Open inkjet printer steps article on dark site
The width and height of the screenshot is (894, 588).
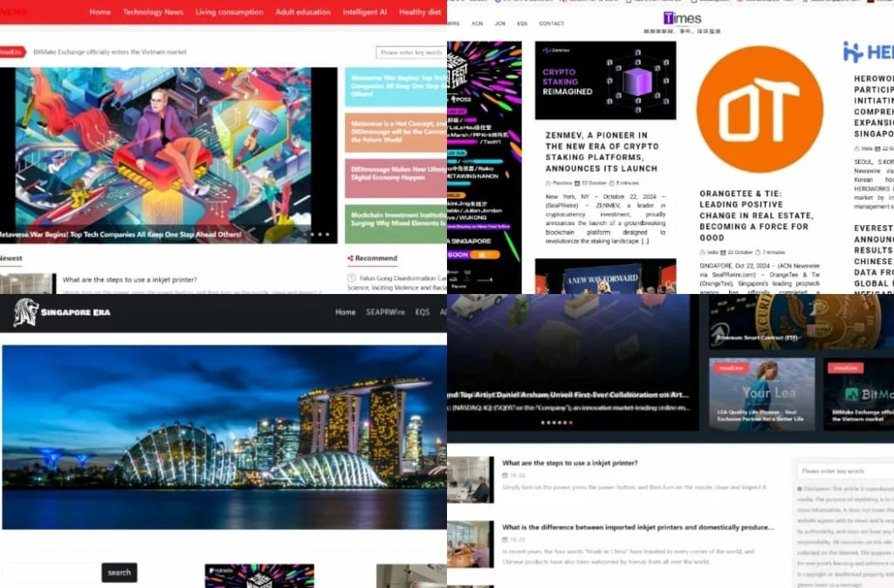[x=569, y=463]
